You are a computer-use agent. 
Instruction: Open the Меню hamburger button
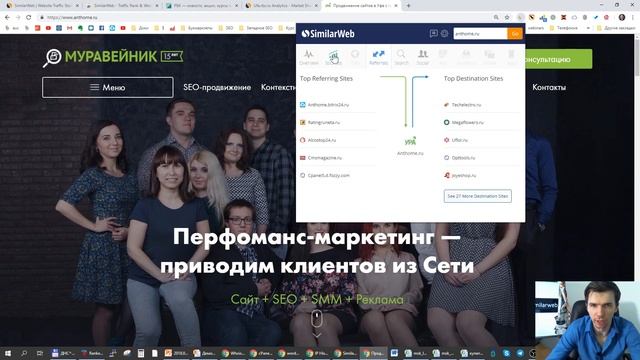tap(108, 87)
